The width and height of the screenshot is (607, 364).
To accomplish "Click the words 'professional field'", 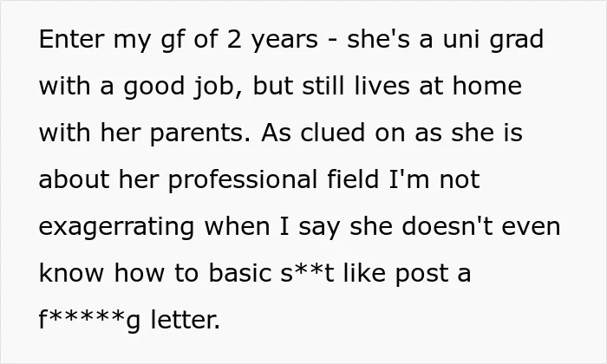I will coord(274,181).
